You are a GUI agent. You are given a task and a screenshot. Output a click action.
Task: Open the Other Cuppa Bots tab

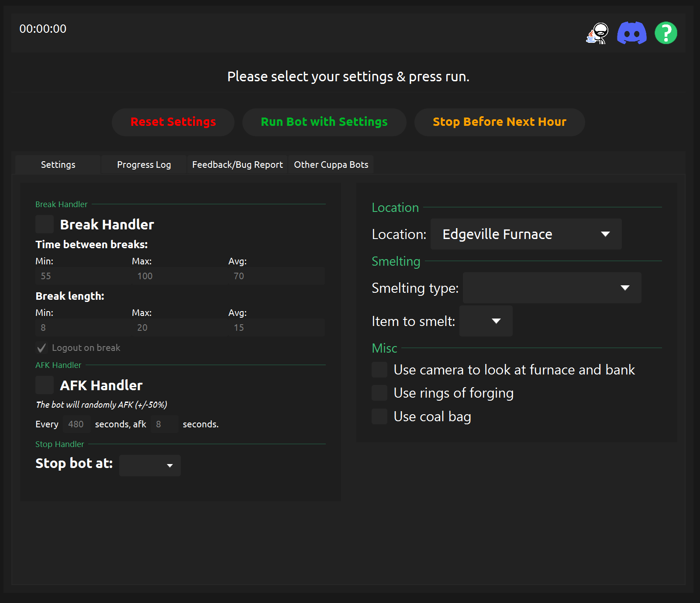pos(331,165)
